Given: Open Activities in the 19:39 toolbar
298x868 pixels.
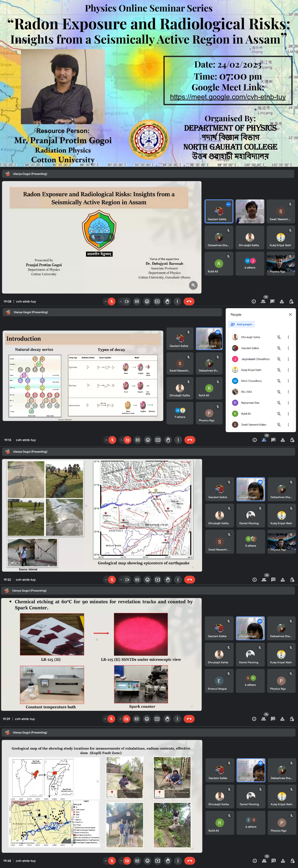Looking at the screenshot, I should (x=282, y=719).
